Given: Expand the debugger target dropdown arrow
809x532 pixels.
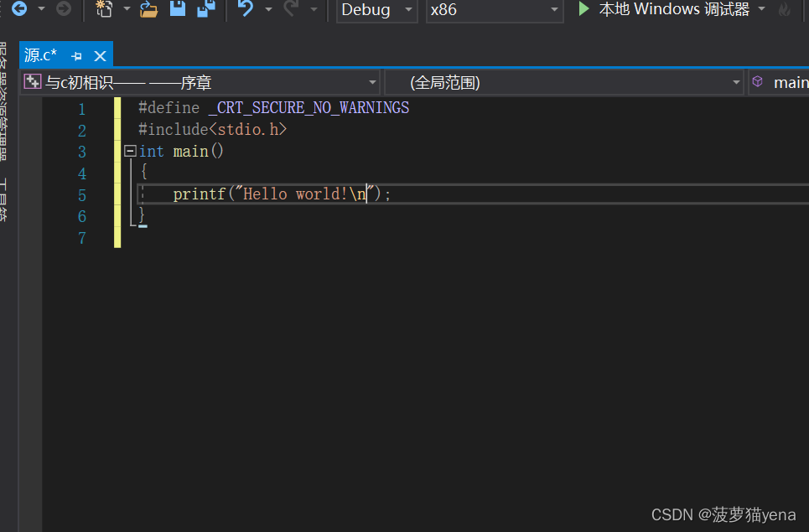Looking at the screenshot, I should pyautogui.click(x=761, y=8).
